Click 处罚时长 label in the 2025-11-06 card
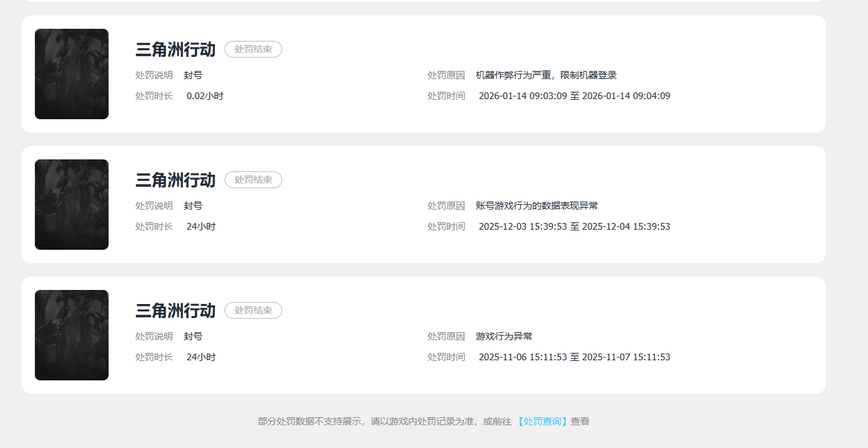The width and height of the screenshot is (868, 448). (x=154, y=357)
